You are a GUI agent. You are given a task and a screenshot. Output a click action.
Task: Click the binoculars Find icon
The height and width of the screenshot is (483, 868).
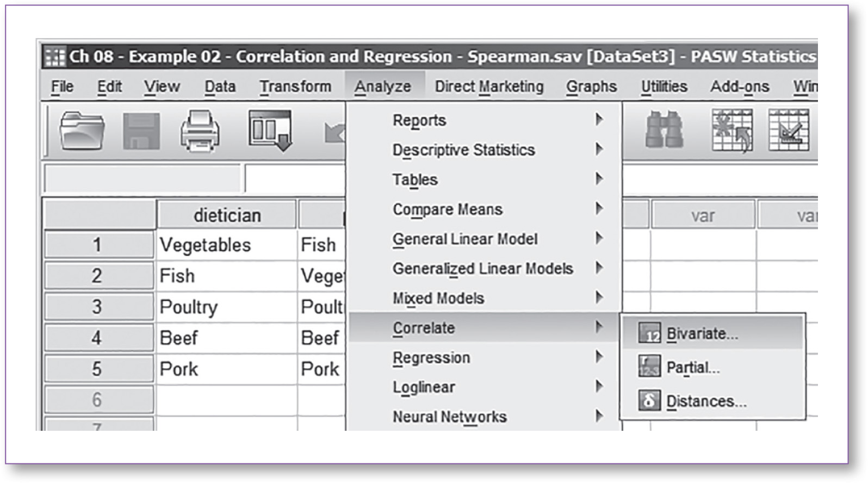(x=664, y=130)
